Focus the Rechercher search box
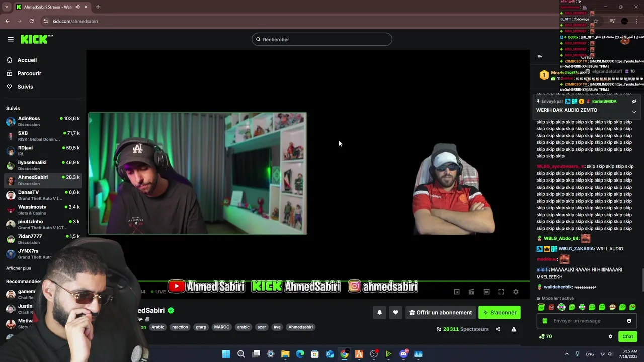 pos(322,39)
